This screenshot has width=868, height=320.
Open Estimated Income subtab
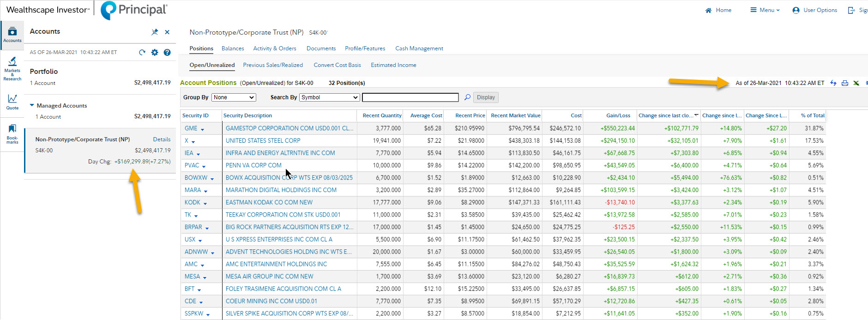pyautogui.click(x=393, y=65)
